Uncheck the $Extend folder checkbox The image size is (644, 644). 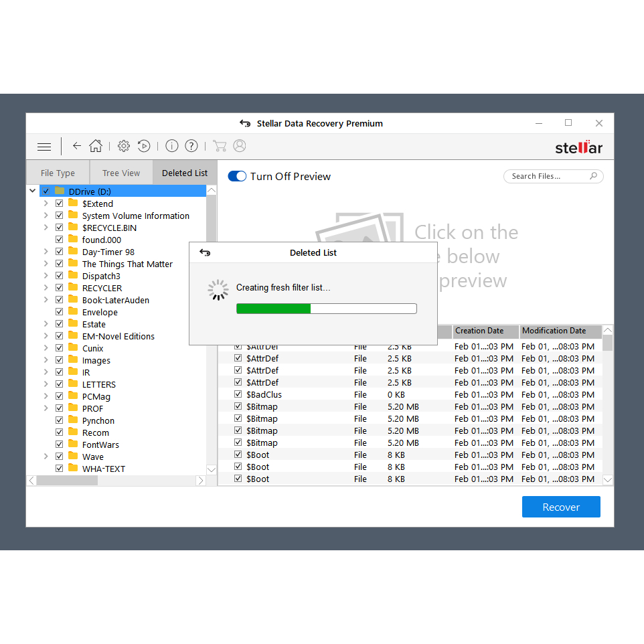[60, 204]
